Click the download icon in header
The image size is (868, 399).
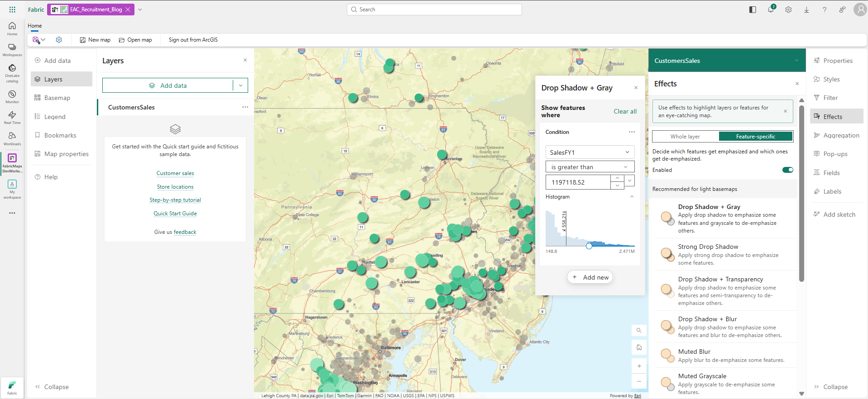806,9
